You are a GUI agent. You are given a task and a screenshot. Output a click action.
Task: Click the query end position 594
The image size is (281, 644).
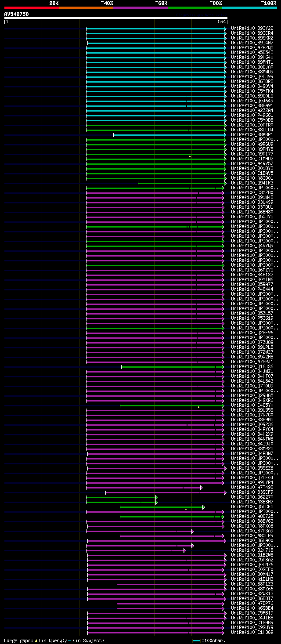coord(222,22)
